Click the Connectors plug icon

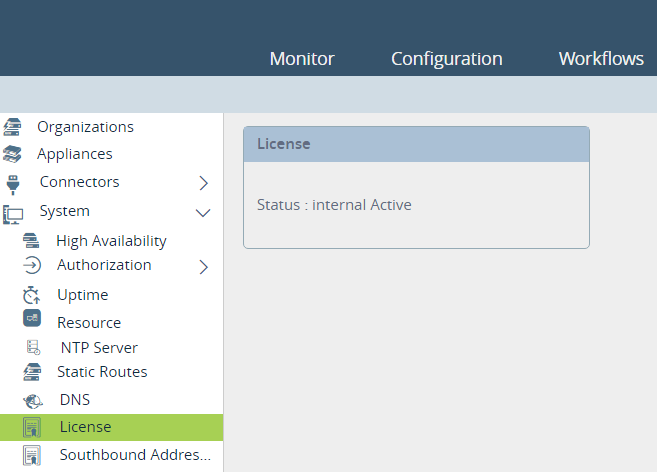coord(13,184)
